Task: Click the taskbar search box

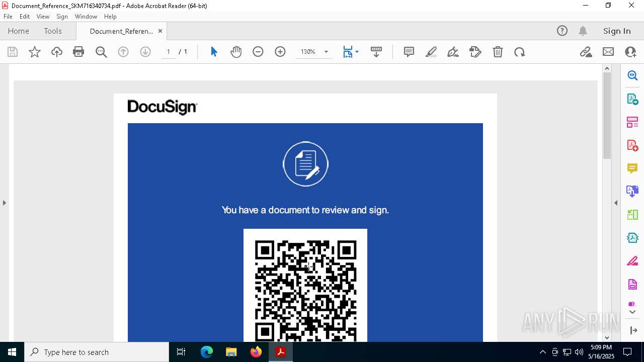Action: coord(97,352)
